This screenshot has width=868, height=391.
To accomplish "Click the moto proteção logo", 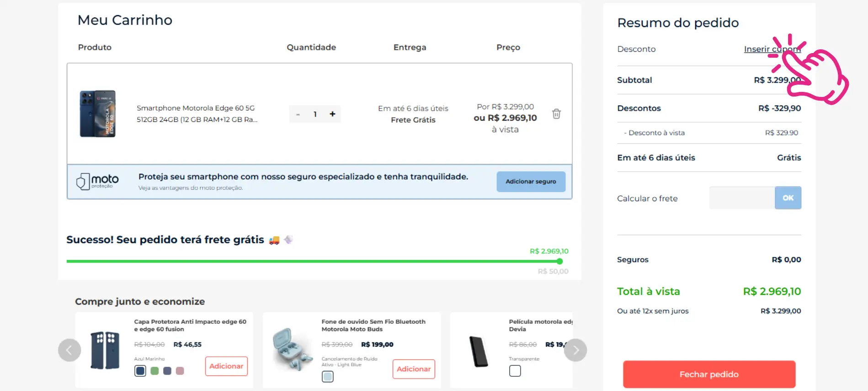I will 97,182.
